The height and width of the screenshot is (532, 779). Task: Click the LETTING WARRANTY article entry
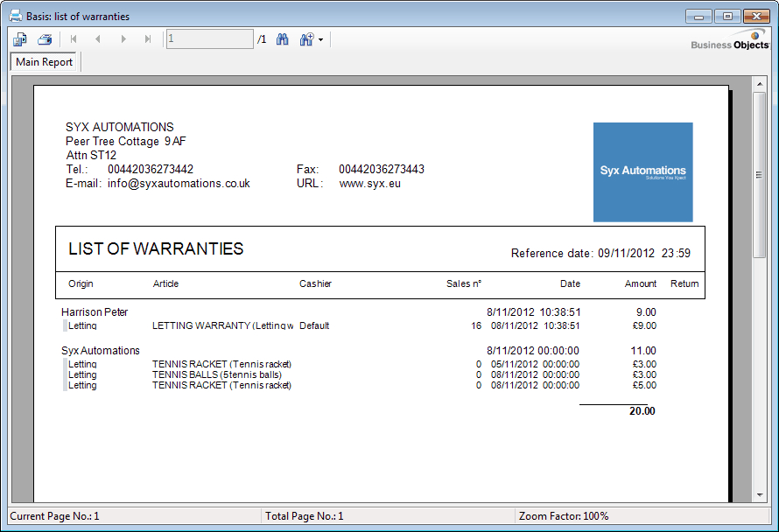(x=222, y=325)
